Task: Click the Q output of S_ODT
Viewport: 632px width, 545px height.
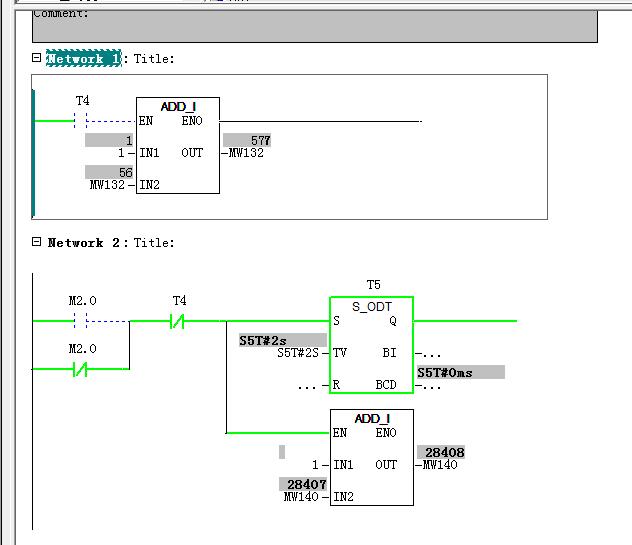Action: pyautogui.click(x=393, y=321)
